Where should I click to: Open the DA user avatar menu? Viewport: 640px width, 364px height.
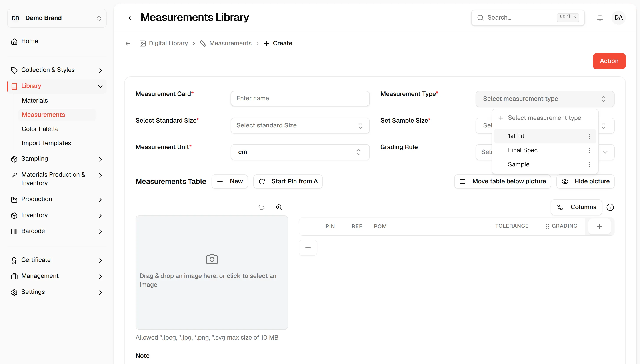click(618, 18)
